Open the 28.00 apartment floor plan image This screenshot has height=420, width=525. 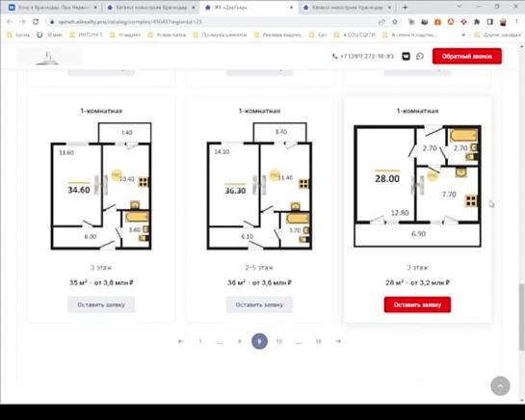[417, 186]
